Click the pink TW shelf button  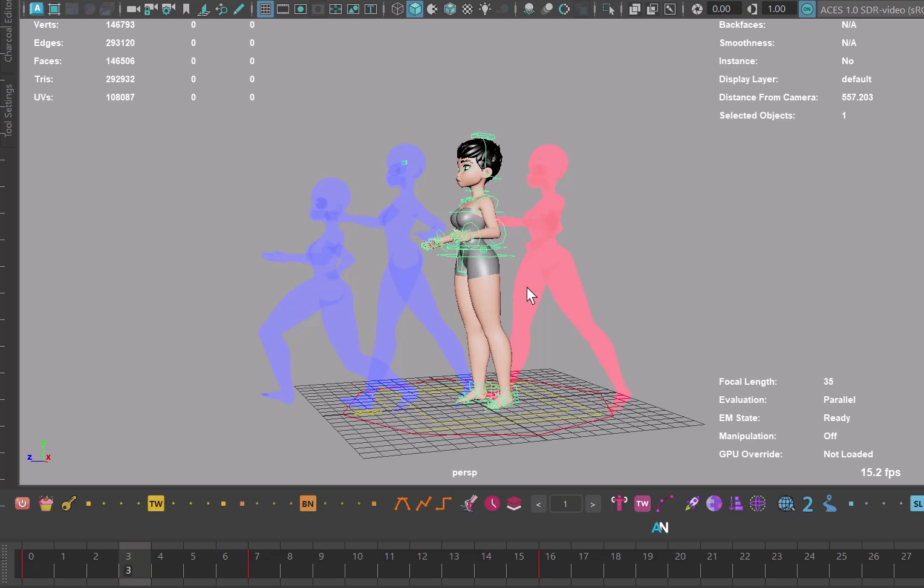point(642,503)
